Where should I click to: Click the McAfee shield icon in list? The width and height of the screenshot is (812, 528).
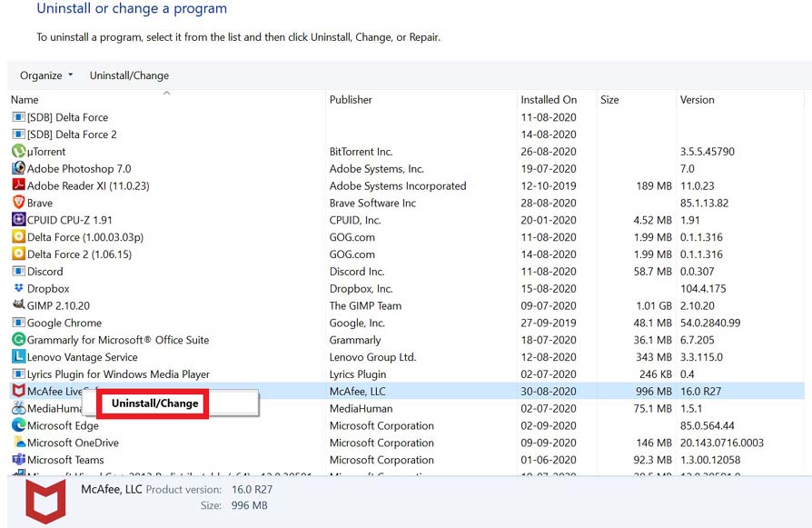tap(19, 391)
